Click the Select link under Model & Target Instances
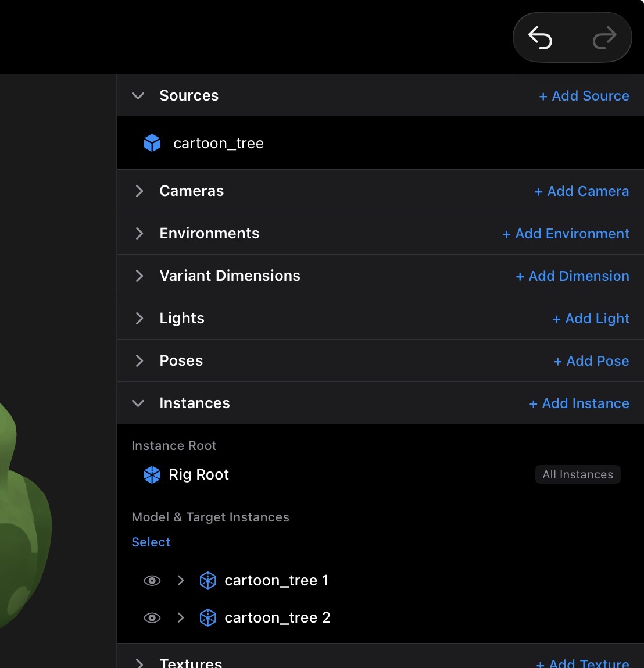This screenshot has width=644, height=668. [151, 542]
